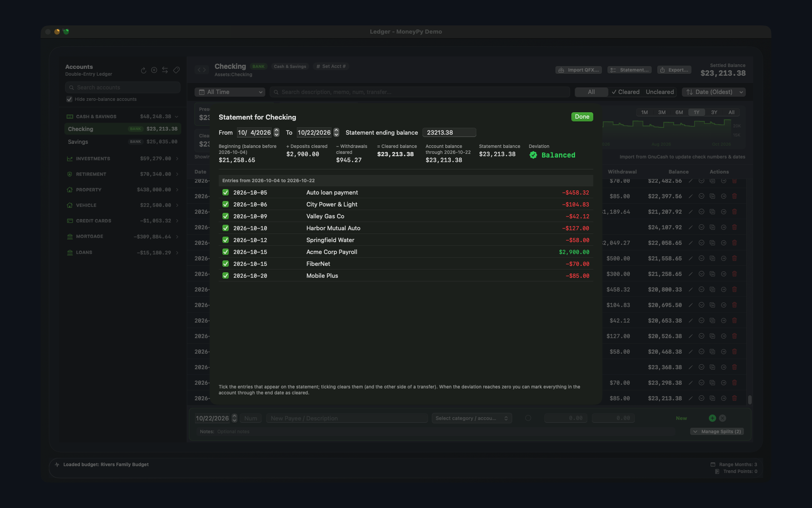The width and height of the screenshot is (812, 508).
Task: Expand the Investments account group chevron
Action: 177,158
